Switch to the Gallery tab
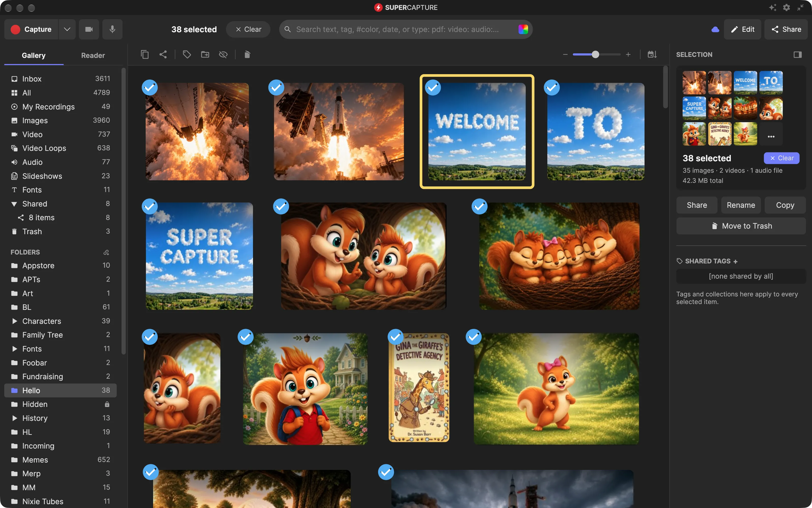The width and height of the screenshot is (812, 508). coord(33,55)
